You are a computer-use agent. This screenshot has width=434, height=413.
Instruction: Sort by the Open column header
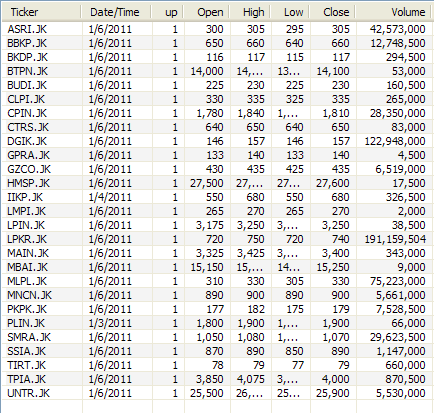pos(206,12)
